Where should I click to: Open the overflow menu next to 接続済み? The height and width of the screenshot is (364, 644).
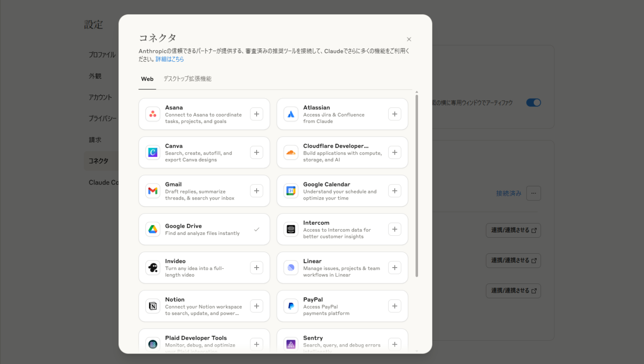pos(533,193)
